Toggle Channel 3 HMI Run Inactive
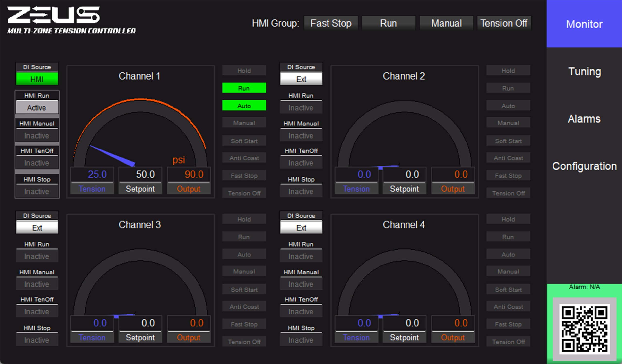Screen dimensions: 622x364 pos(37,256)
